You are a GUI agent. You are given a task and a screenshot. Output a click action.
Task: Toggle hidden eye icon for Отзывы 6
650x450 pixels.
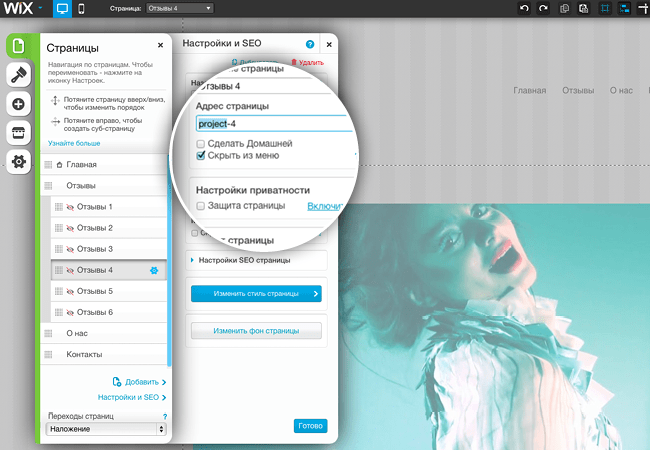coord(70,312)
